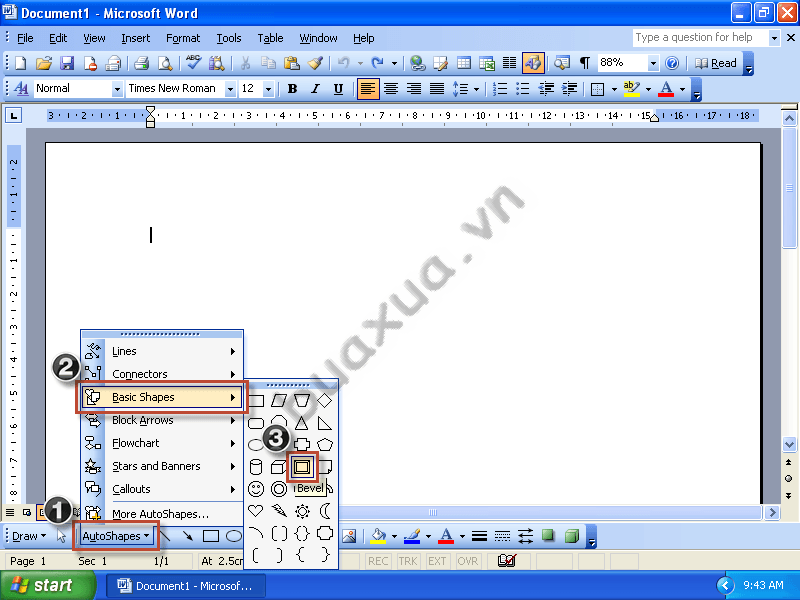
Task: Click the Windows start button
Action: (47, 585)
